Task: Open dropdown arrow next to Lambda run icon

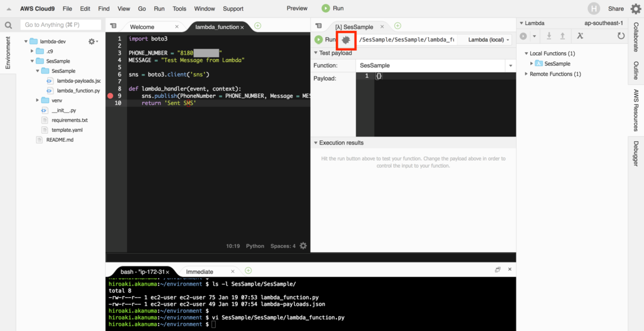Action: pos(535,36)
